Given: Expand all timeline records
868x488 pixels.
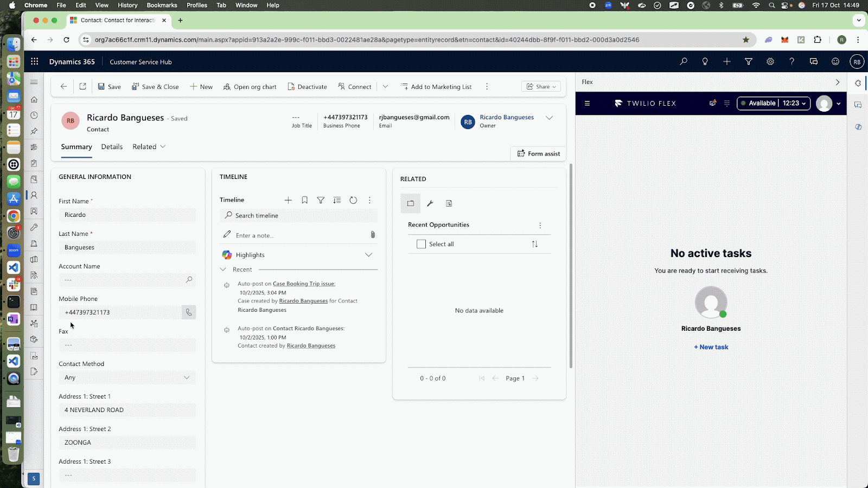Looking at the screenshot, I should [337, 200].
